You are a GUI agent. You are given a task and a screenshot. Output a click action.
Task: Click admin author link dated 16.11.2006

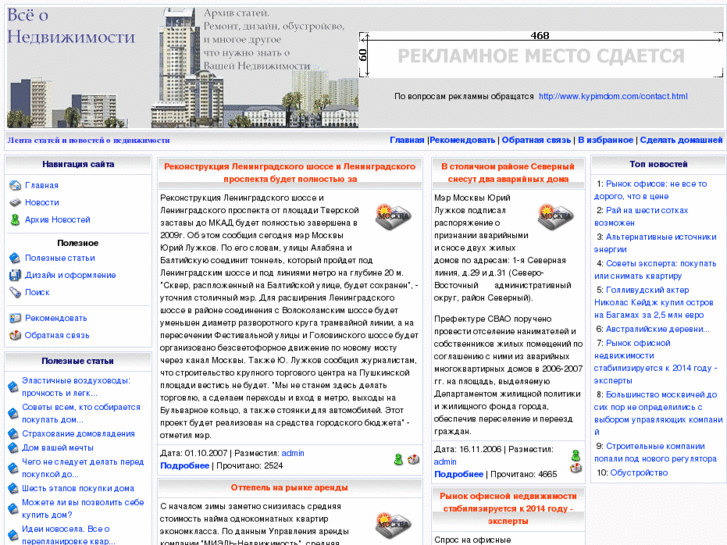click(x=445, y=462)
